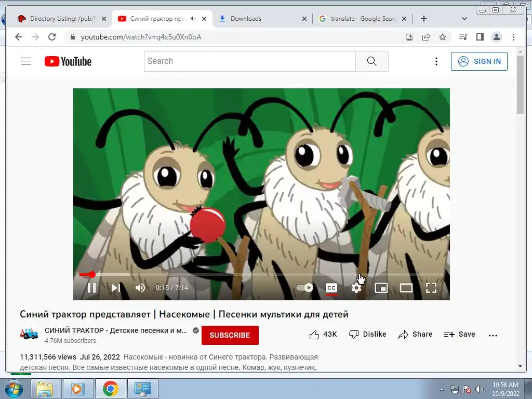Image resolution: width=532 pixels, height=399 pixels.
Task: Enter full screen mode
Action: coord(431,288)
